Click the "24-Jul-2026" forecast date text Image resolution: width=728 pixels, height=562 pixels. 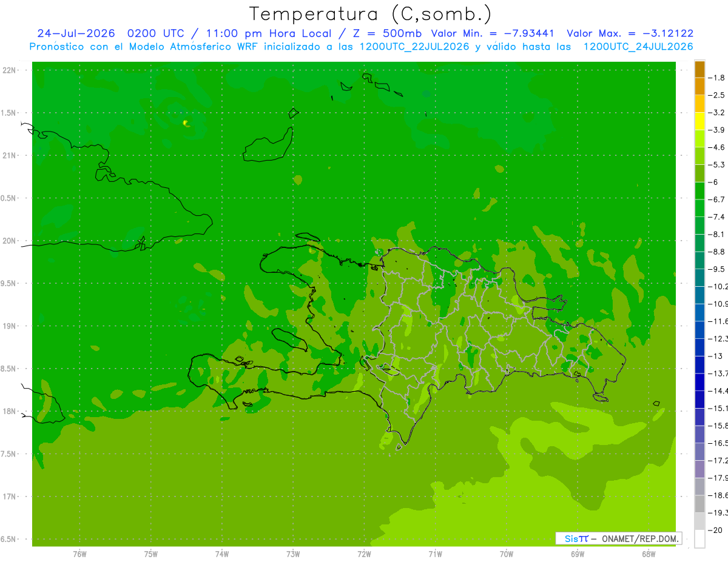(76, 33)
